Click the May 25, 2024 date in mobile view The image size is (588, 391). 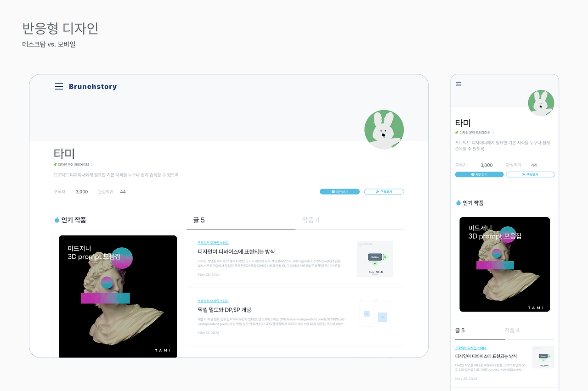coord(466,379)
